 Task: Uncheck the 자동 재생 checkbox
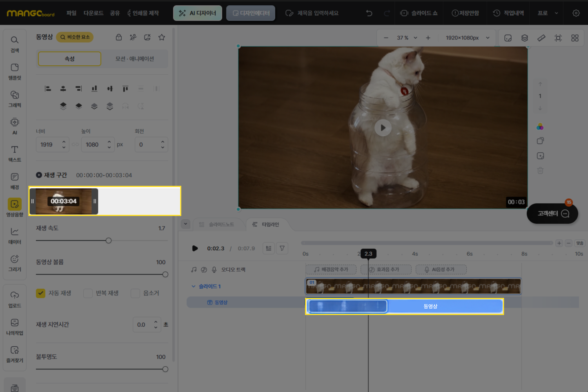click(x=41, y=293)
